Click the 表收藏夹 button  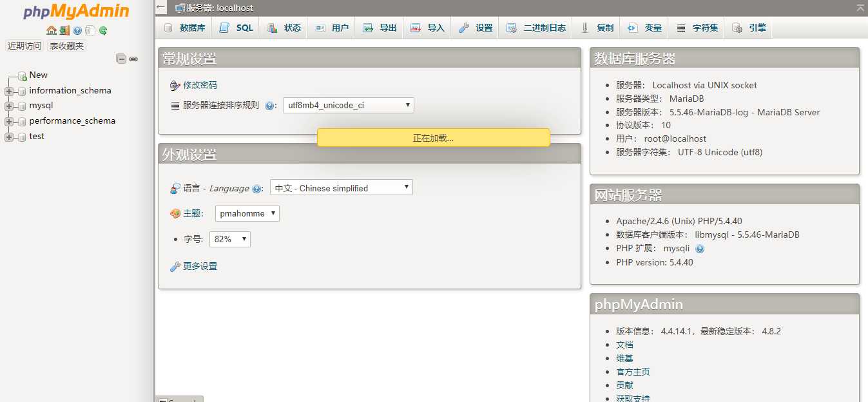(67, 46)
